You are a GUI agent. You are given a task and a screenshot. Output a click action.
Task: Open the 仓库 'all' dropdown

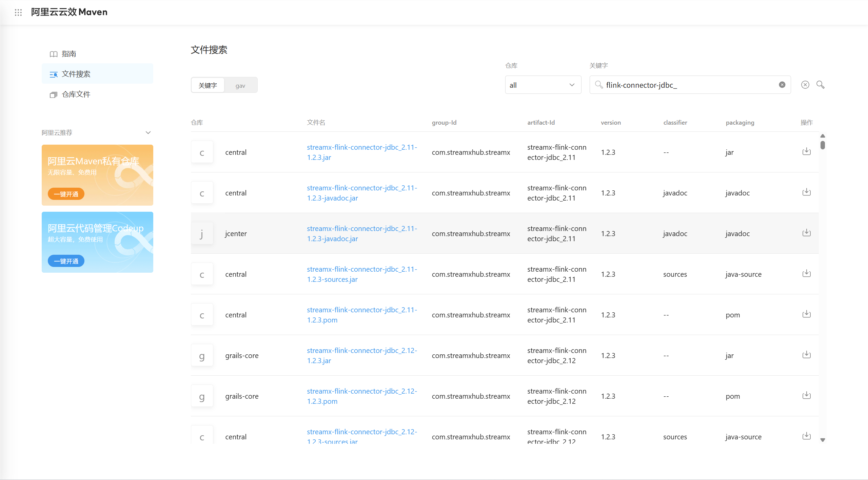click(543, 85)
